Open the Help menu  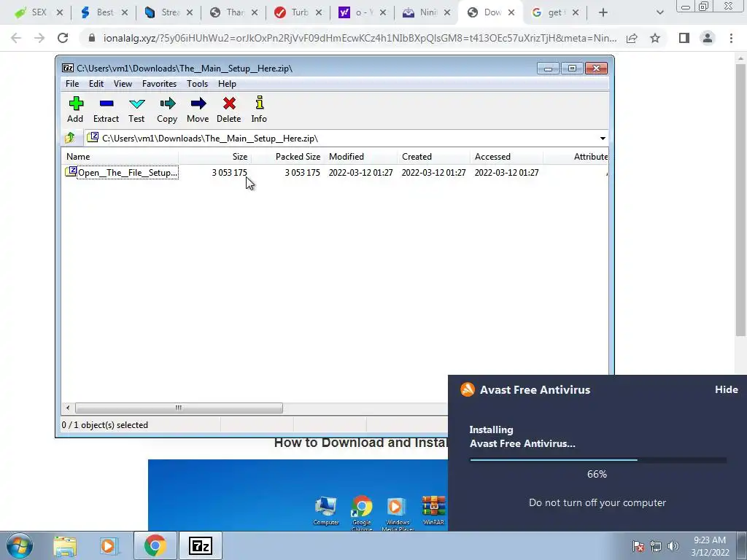tap(228, 84)
